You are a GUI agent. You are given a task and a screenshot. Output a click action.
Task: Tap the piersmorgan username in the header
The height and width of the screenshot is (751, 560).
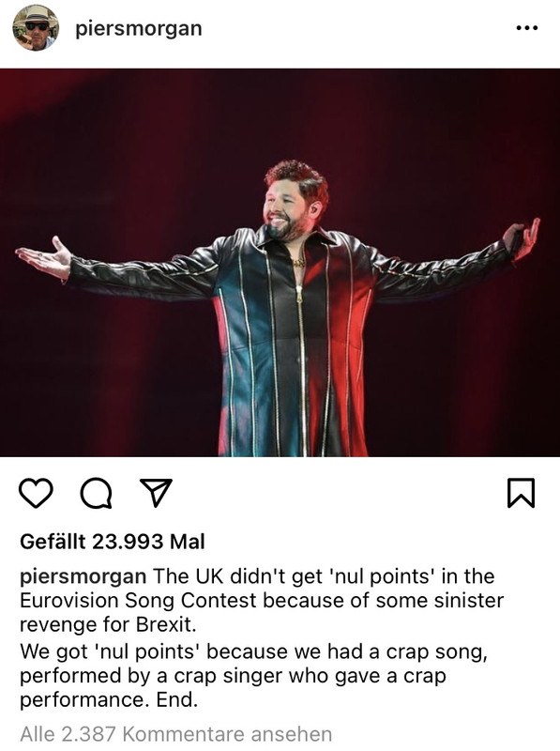click(x=139, y=29)
